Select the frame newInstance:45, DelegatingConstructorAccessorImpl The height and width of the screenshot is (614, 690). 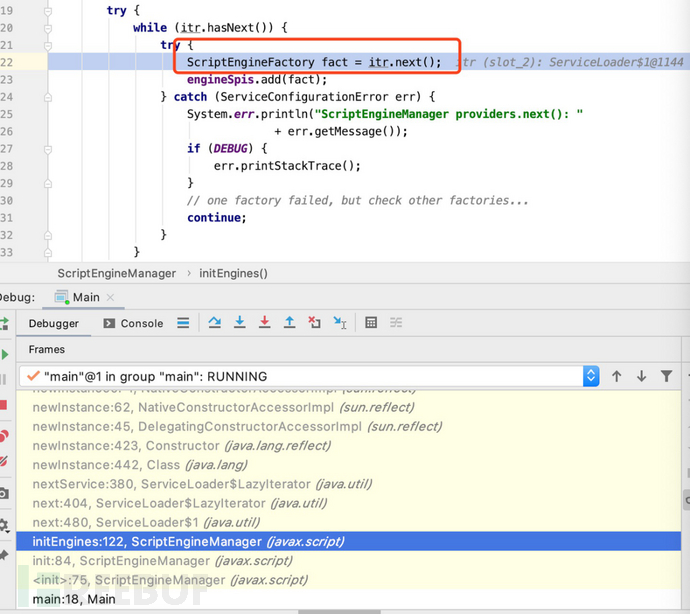tap(349, 426)
